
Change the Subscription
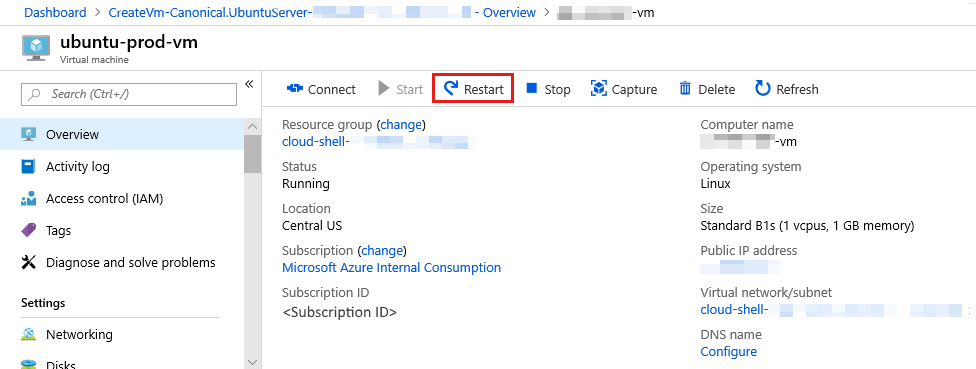(x=382, y=251)
